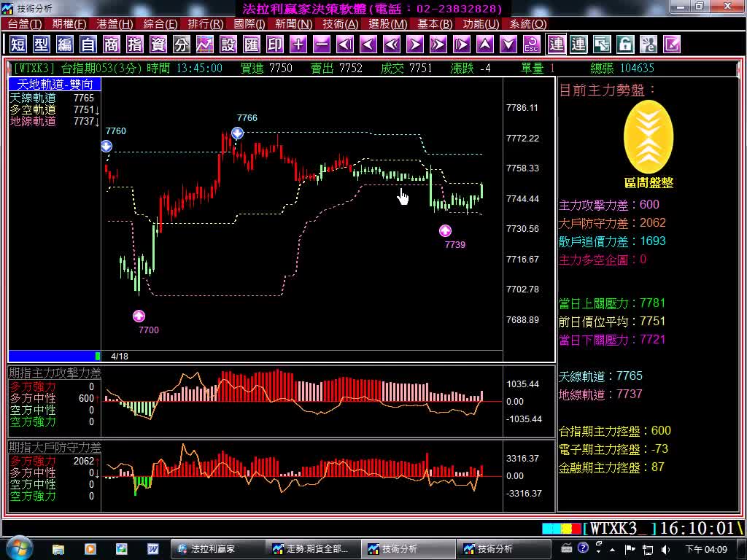Click the 指 indicator toolbar icon

coord(135,44)
